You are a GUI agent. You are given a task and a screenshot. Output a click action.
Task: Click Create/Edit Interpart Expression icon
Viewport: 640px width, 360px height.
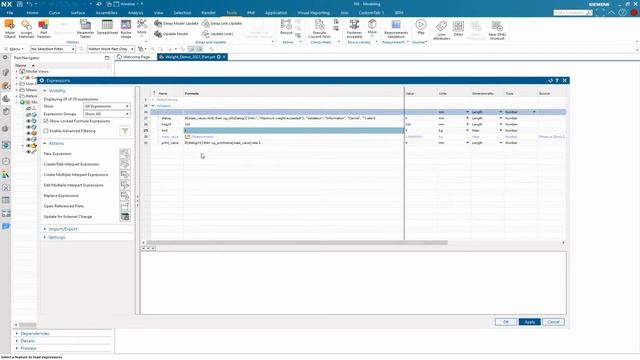125,164
